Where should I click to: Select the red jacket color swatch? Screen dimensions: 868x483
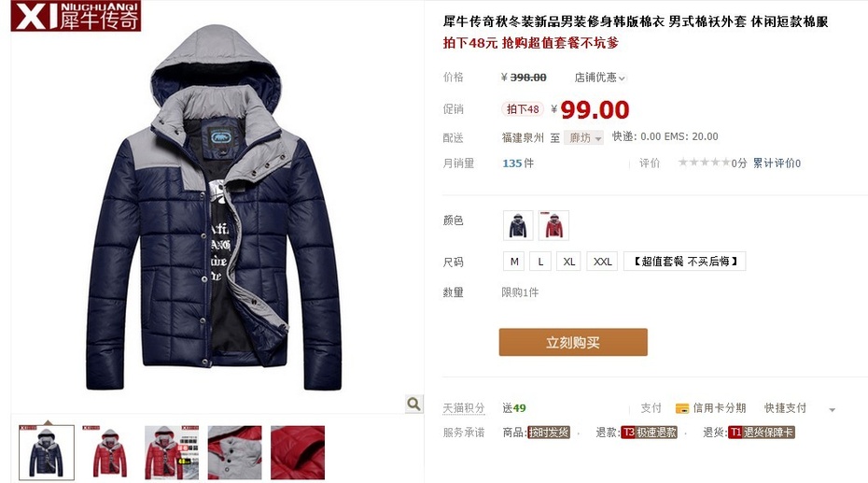click(553, 225)
